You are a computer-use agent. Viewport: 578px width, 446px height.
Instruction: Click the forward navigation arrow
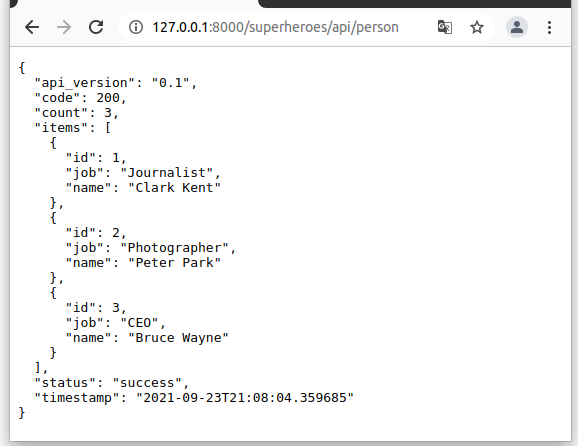[x=64, y=27]
